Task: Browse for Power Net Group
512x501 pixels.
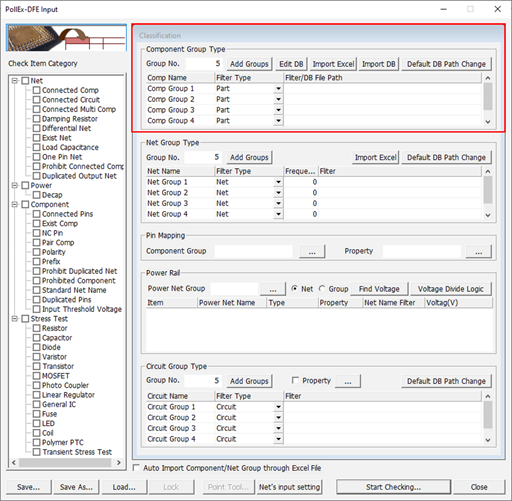Action: point(273,289)
